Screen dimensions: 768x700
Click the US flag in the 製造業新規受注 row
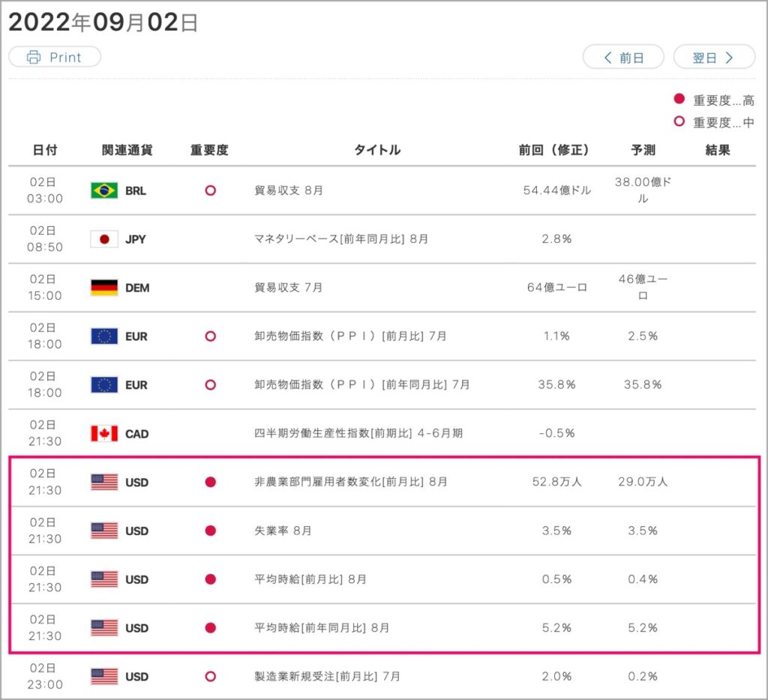[104, 677]
